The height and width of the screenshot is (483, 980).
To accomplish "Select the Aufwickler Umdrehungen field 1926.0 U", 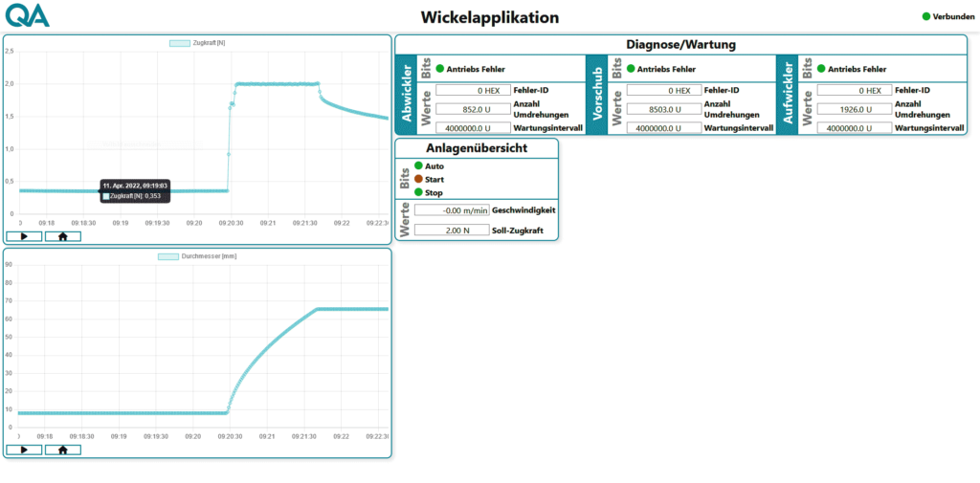I will [855, 109].
